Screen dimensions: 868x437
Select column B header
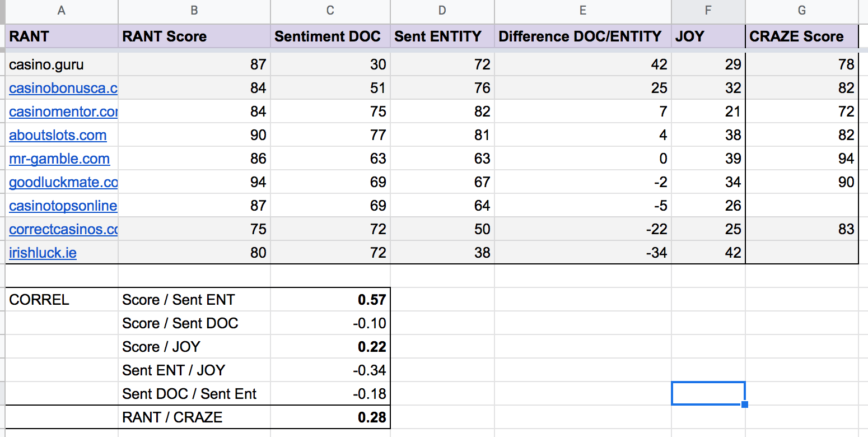click(x=194, y=11)
